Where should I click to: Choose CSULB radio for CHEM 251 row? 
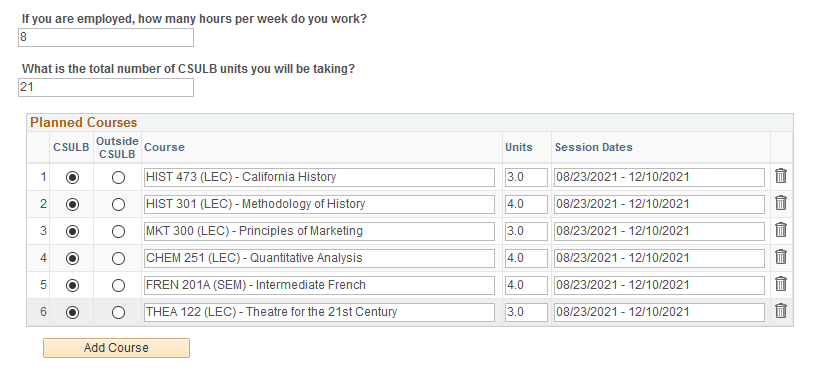[73, 259]
